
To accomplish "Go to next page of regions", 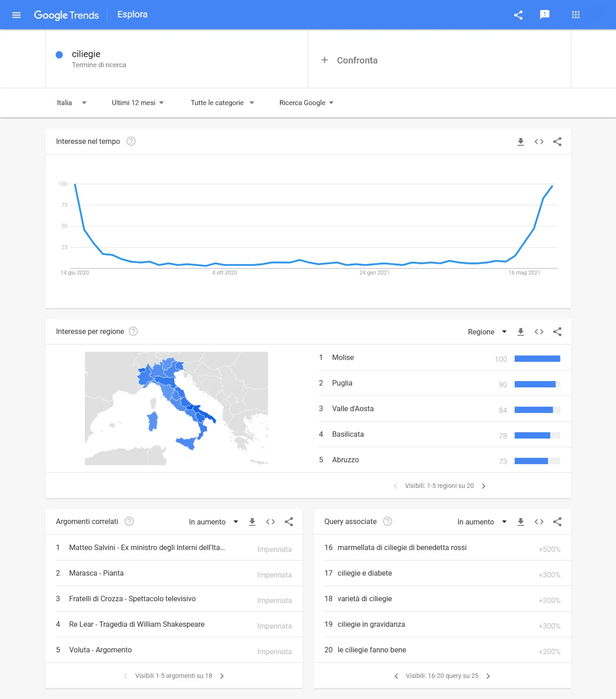I will click(x=484, y=486).
